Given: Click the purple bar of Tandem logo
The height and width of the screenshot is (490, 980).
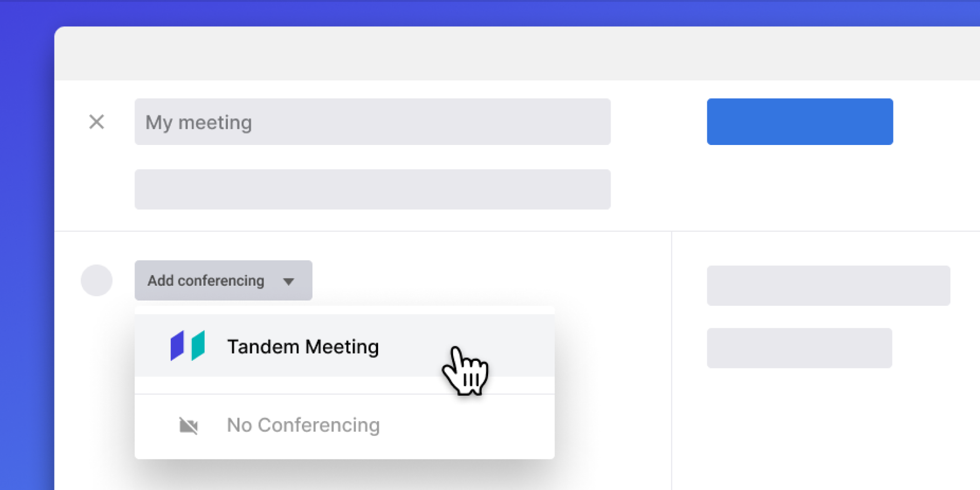Looking at the screenshot, I should pyautogui.click(x=177, y=345).
